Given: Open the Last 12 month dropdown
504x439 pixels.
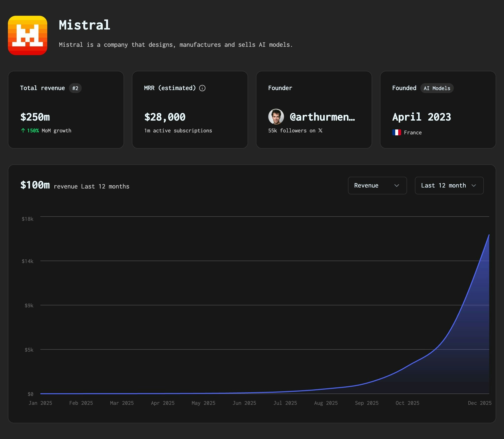Looking at the screenshot, I should (449, 186).
